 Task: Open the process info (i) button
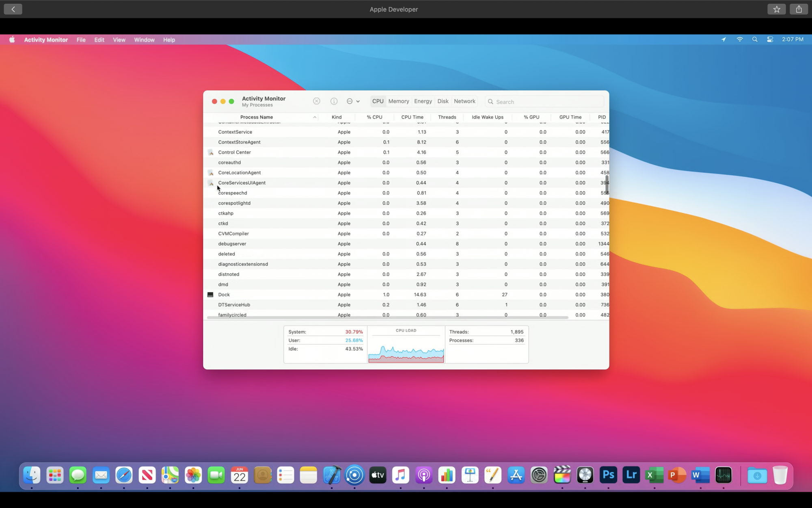[334, 101]
